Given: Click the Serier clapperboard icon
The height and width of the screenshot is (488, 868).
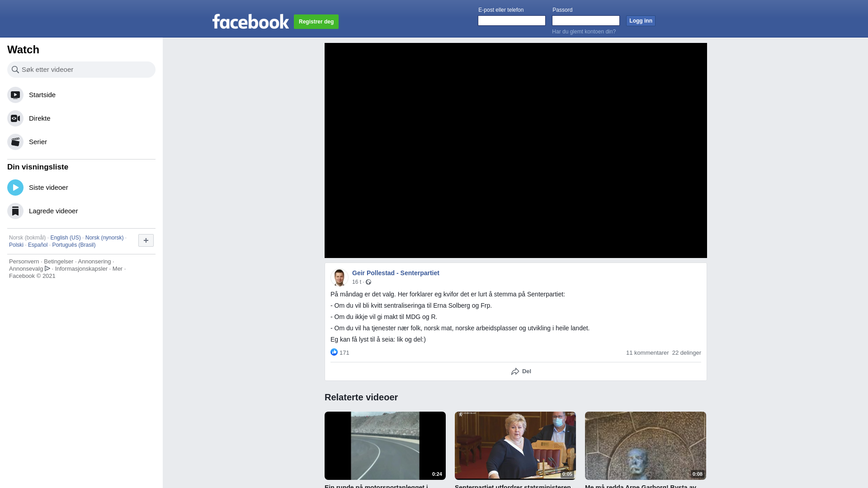Looking at the screenshot, I should [x=15, y=142].
